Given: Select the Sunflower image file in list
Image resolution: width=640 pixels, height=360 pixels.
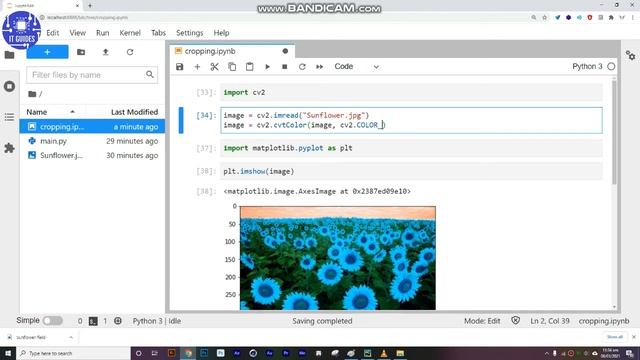Looking at the screenshot, I should (92, 155).
